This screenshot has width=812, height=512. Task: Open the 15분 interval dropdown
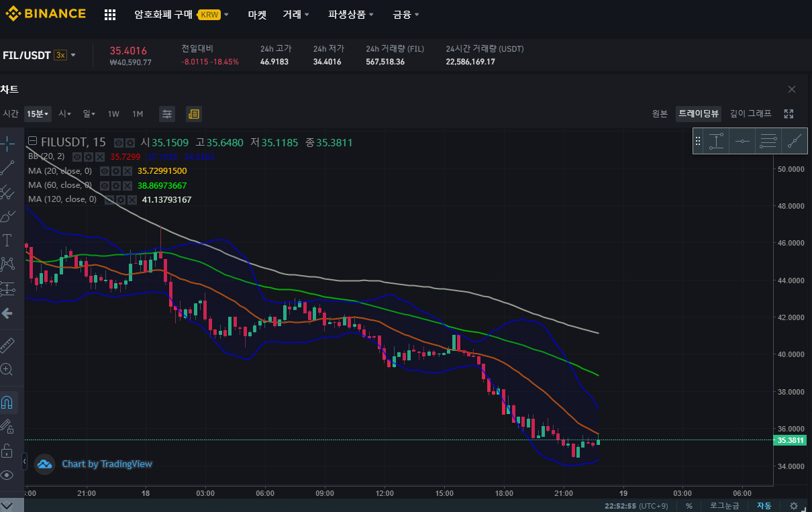pyautogui.click(x=37, y=114)
